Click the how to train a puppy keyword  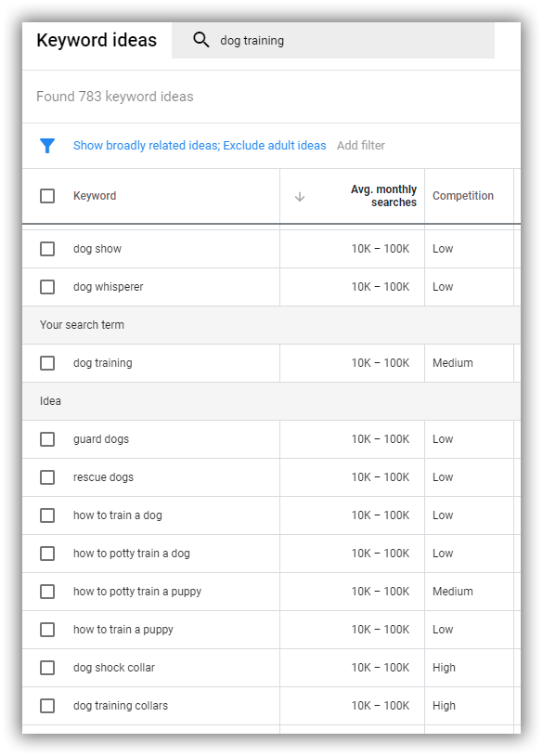point(123,630)
